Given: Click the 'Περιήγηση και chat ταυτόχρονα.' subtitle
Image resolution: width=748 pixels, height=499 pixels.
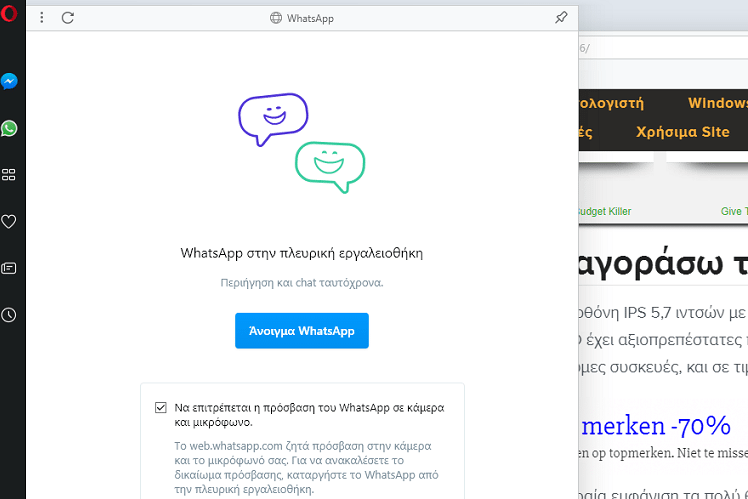Looking at the screenshot, I should pos(301,282).
